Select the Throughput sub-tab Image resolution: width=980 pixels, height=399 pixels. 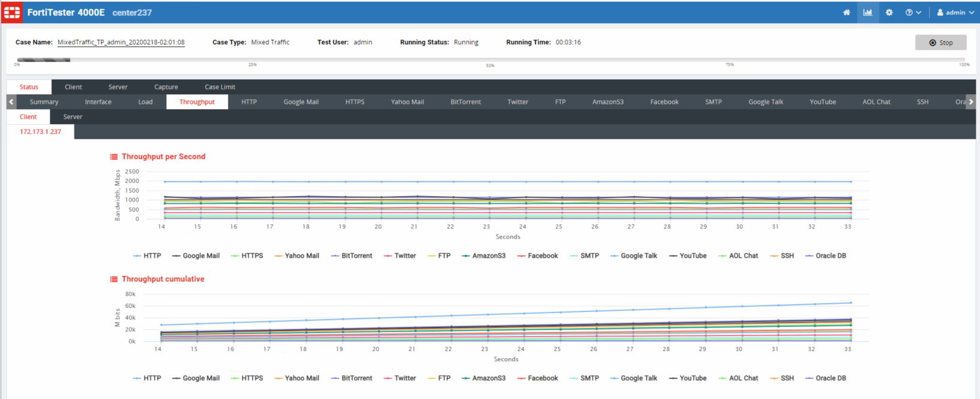coord(197,102)
